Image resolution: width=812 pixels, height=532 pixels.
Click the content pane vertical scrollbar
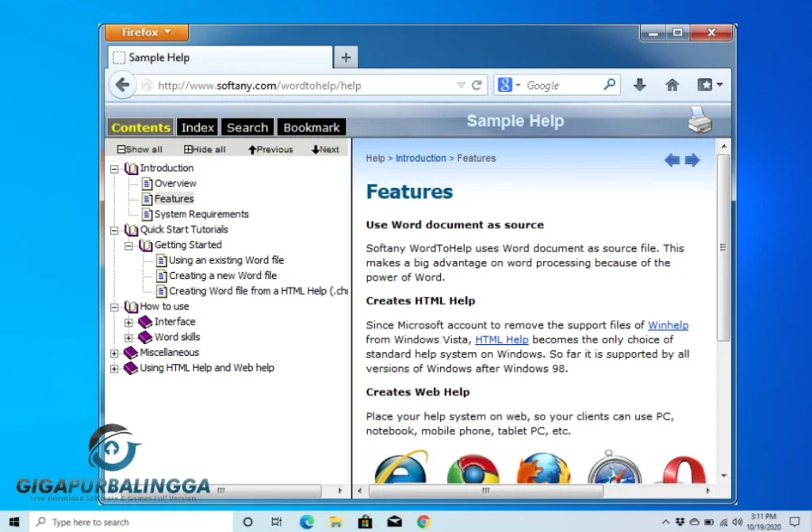click(722, 246)
